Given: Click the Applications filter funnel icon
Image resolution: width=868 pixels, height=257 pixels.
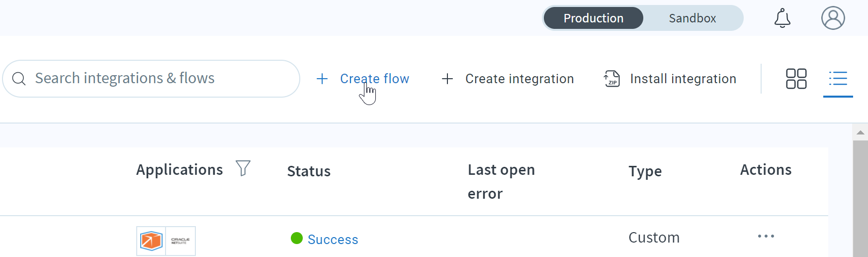Looking at the screenshot, I should coord(243,168).
